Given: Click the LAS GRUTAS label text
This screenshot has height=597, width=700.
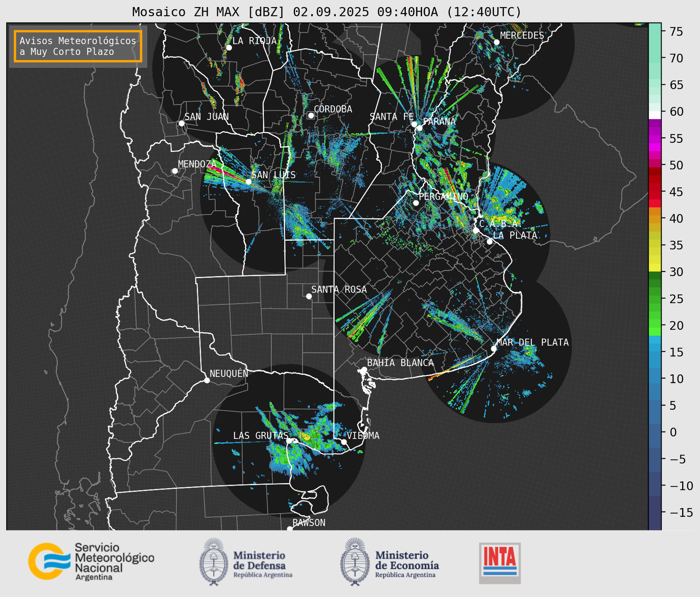Looking at the screenshot, I should (261, 436).
